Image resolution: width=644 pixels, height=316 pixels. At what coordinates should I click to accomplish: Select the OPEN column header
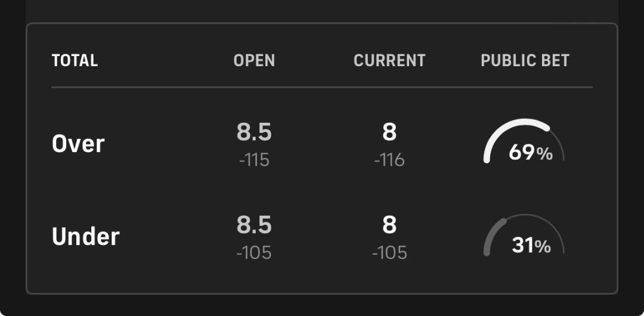point(254,61)
